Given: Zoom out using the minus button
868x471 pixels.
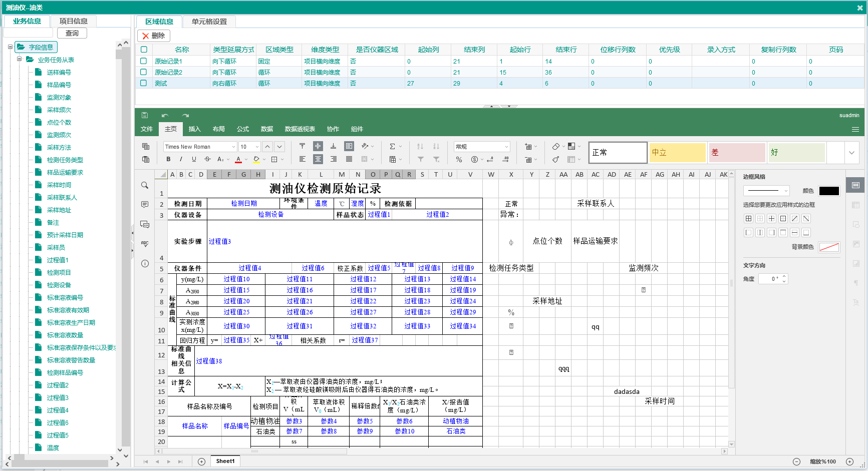Looking at the screenshot, I should [796, 461].
